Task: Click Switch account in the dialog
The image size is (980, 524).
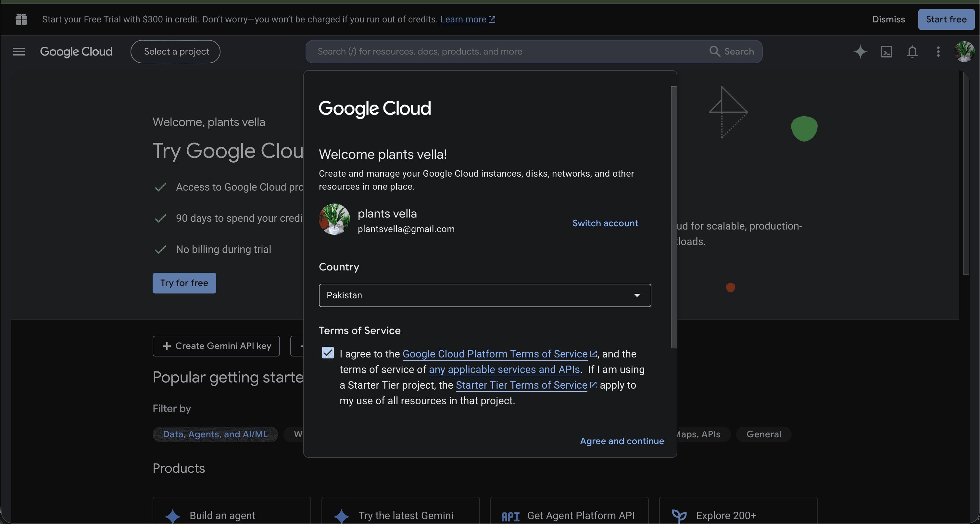Action: [x=605, y=223]
